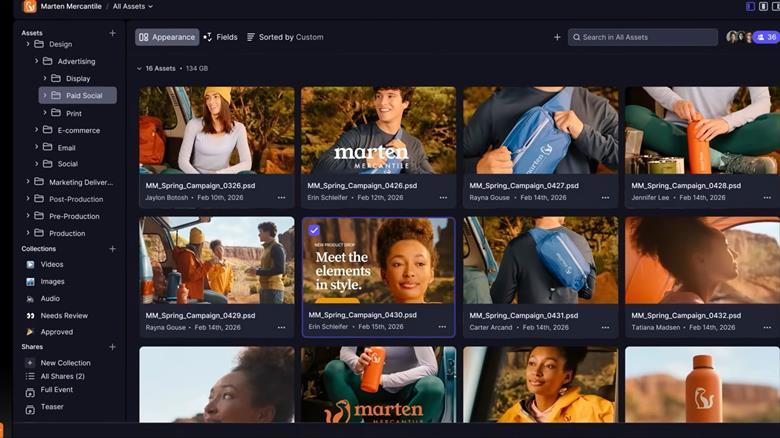Open the 36 members badge
The width and height of the screenshot is (780, 438).
tap(766, 37)
